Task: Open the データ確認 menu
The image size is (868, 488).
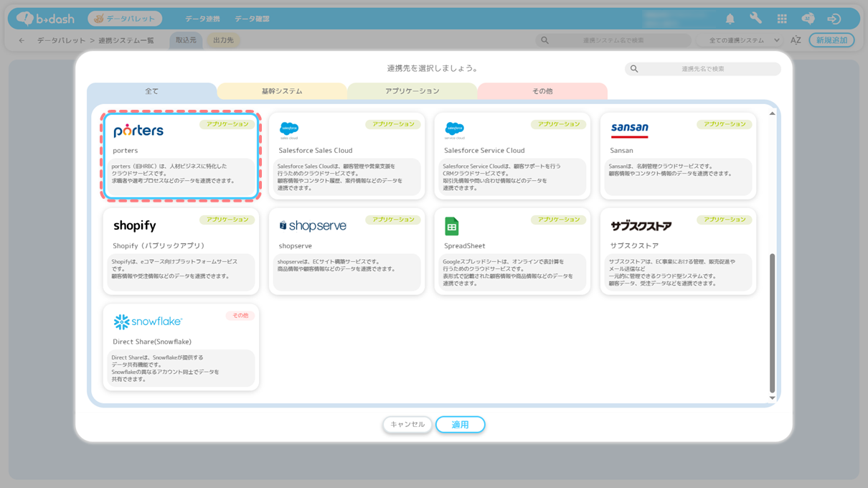Action: 252,19
